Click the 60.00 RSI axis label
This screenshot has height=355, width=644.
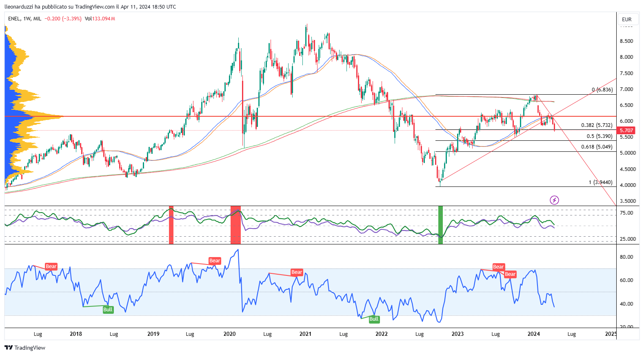(x=626, y=280)
